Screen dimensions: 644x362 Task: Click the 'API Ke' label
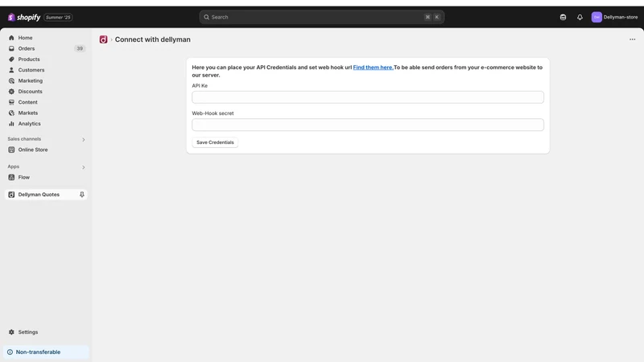pos(200,86)
